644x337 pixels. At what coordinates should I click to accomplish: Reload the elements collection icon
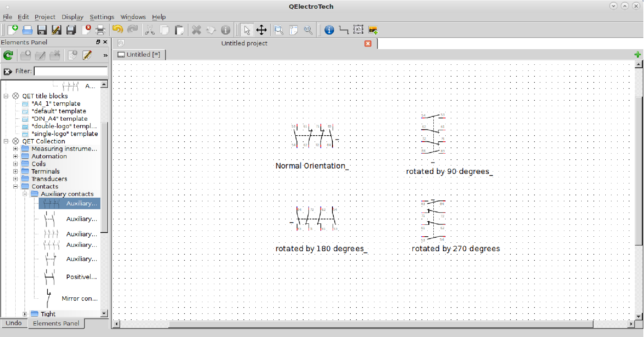(8, 55)
